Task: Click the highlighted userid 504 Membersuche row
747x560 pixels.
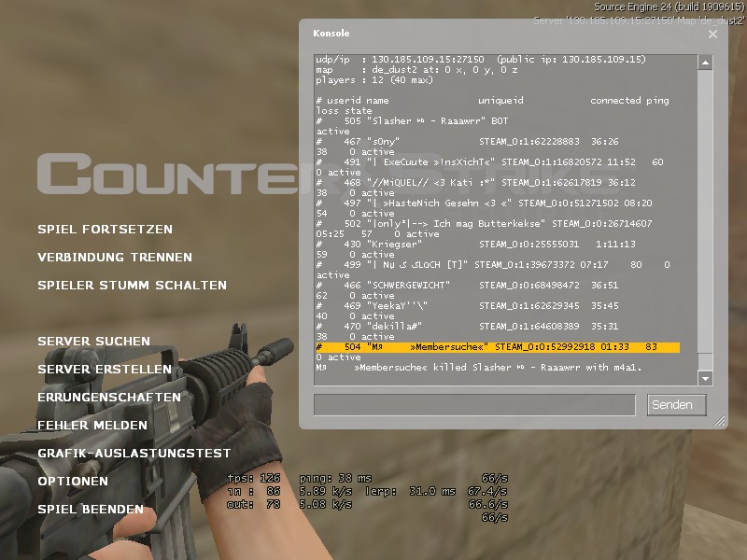Action: pyautogui.click(x=498, y=347)
